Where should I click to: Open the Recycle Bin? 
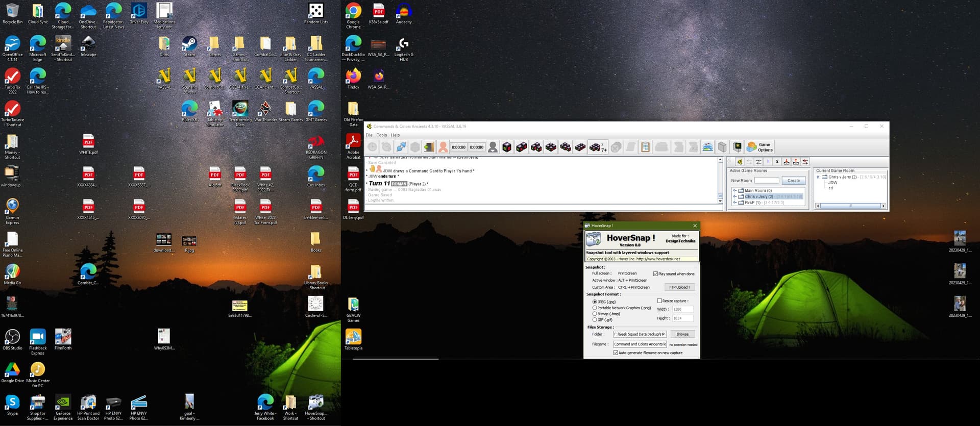coord(12,14)
